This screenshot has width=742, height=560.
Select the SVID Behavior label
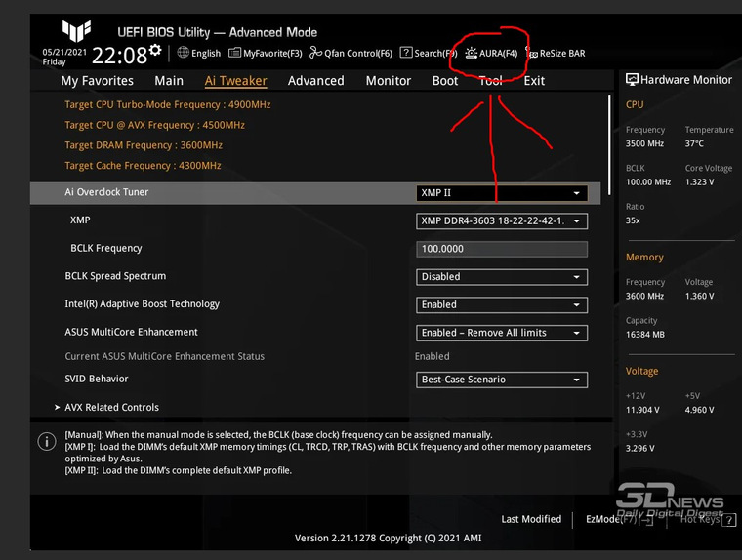(97, 379)
